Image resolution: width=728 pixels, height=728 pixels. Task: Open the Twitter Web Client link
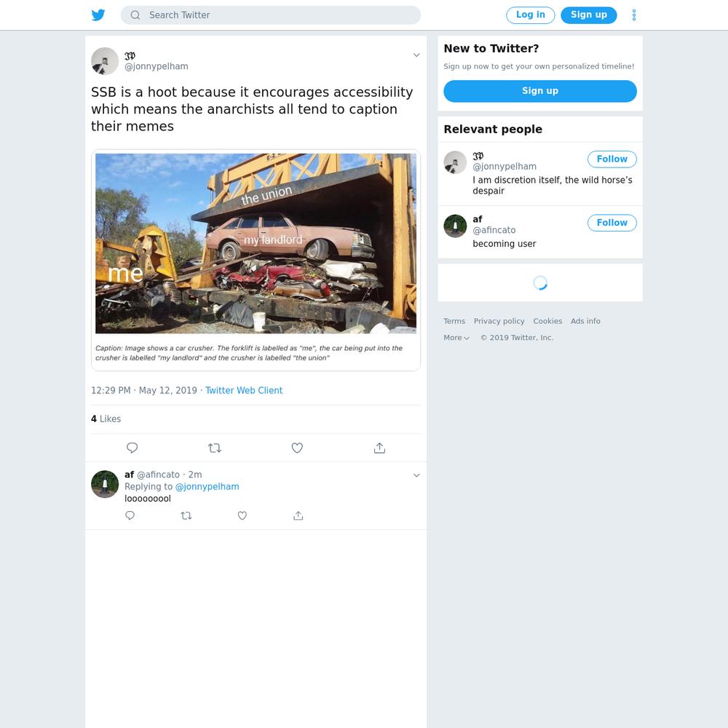(x=244, y=390)
